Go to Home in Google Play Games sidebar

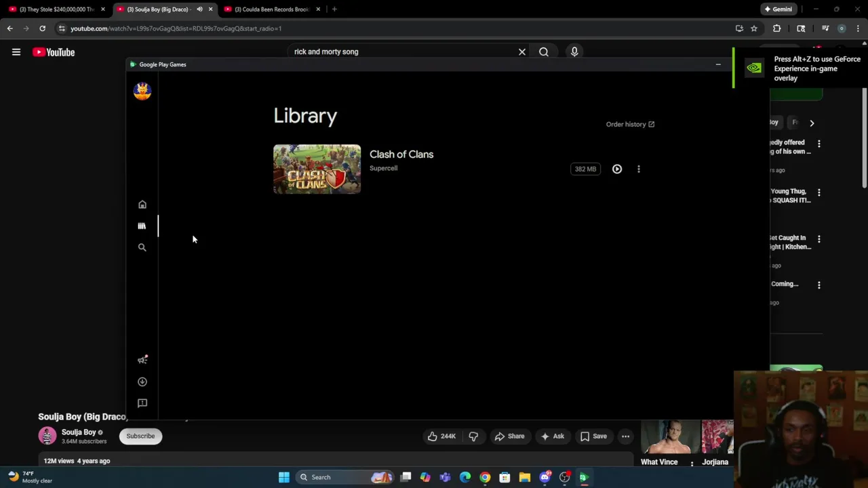click(142, 205)
